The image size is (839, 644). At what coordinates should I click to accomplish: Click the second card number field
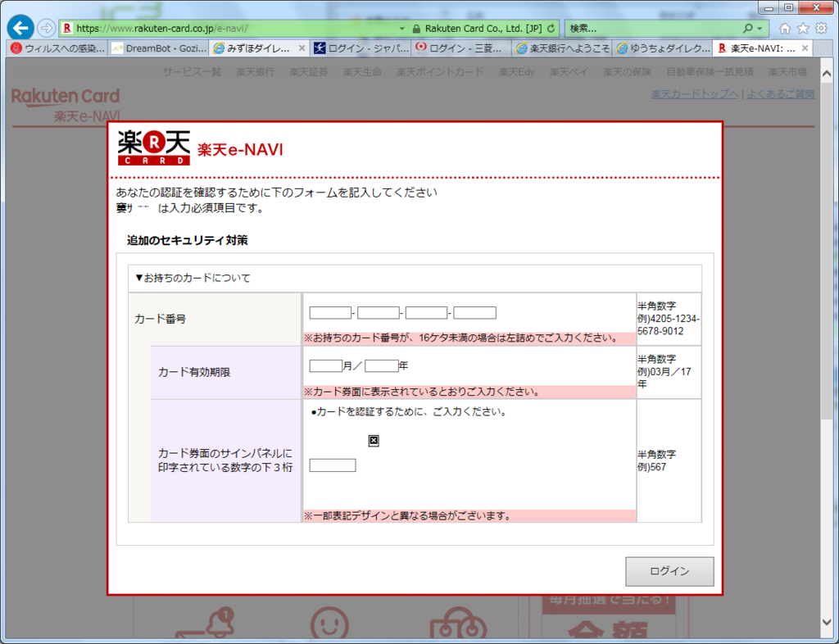click(x=379, y=312)
